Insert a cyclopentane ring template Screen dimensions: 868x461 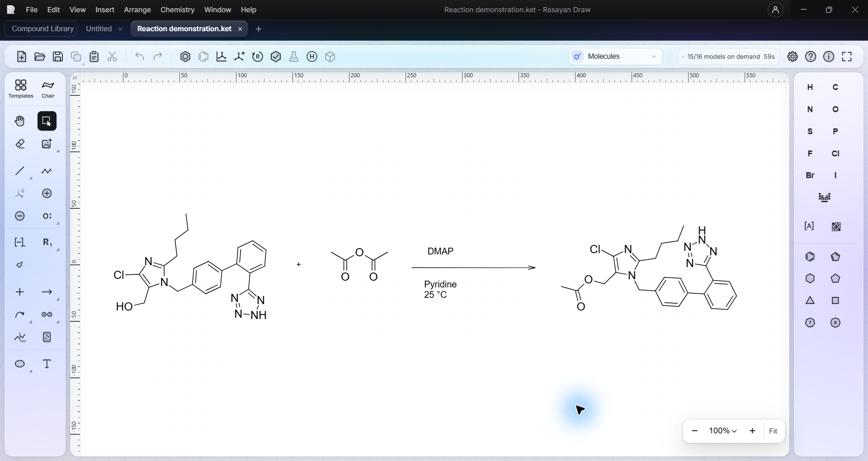[835, 279]
